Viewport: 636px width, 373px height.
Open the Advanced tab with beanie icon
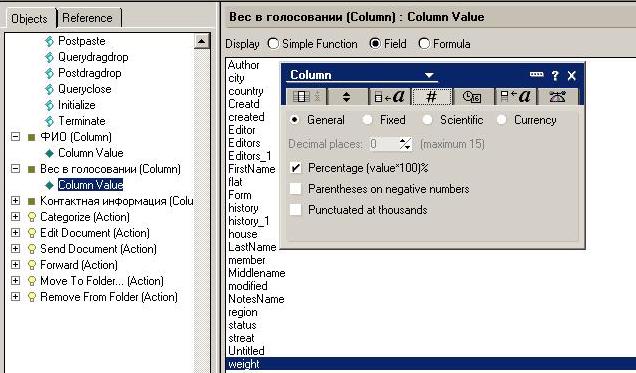coord(557,97)
